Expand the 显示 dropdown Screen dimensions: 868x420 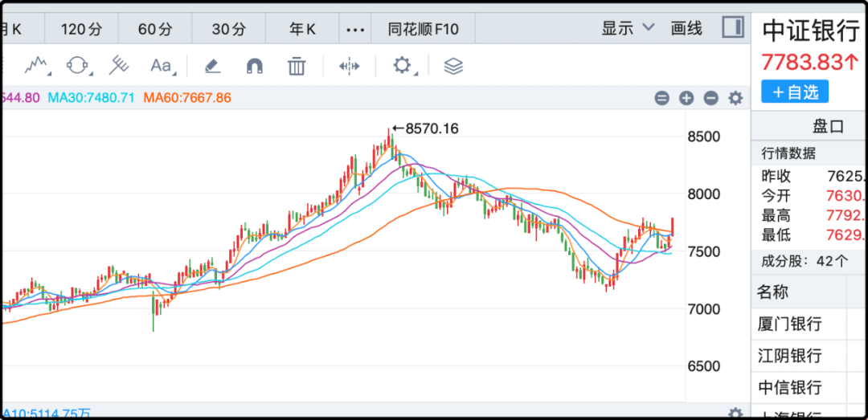[x=628, y=28]
